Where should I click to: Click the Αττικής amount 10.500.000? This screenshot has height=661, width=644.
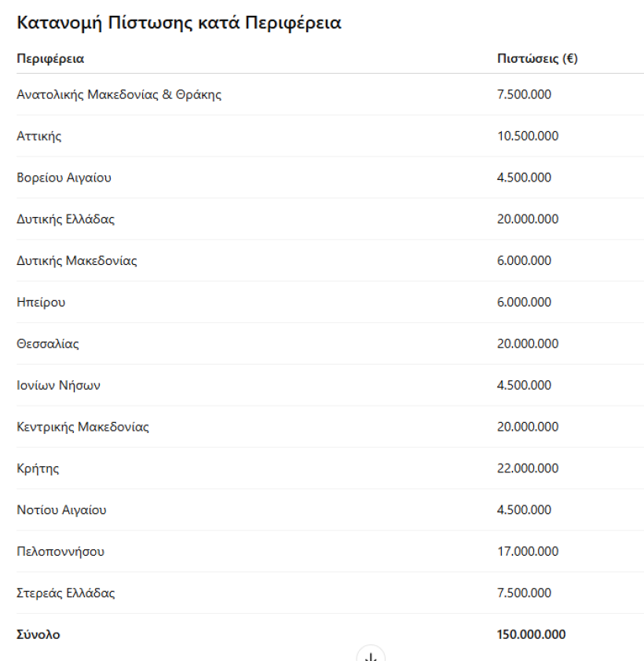click(x=528, y=136)
